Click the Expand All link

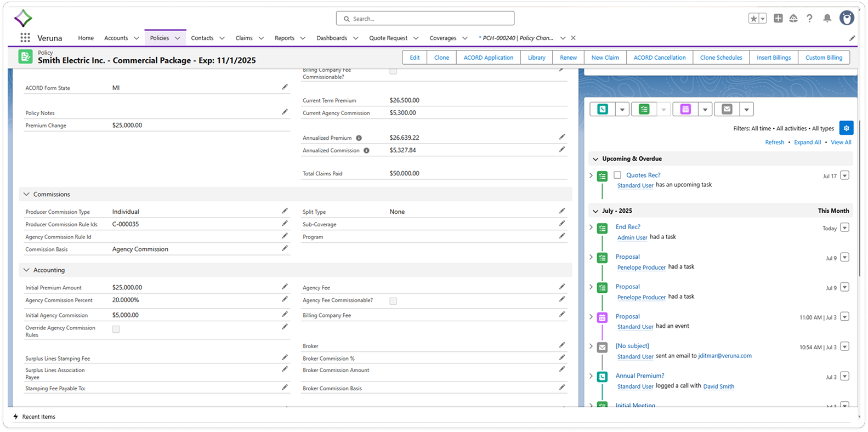pos(807,142)
